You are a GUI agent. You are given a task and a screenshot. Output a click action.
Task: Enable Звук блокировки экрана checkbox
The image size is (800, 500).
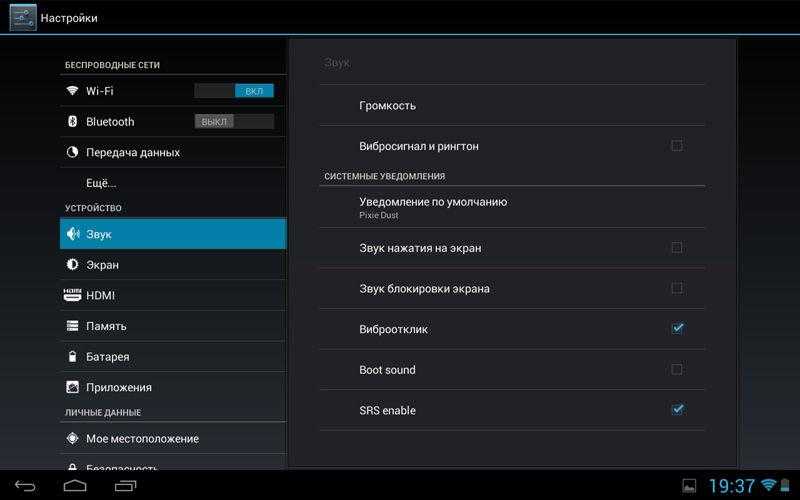click(x=677, y=288)
